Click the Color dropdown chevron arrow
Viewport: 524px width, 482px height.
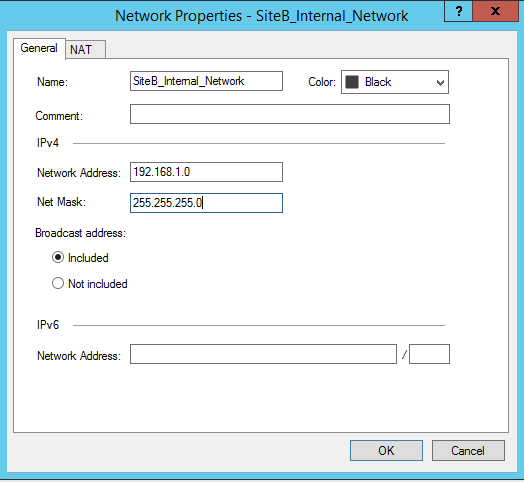pos(440,82)
